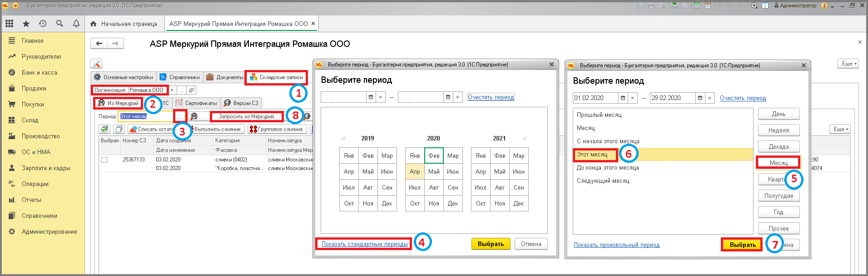This screenshot has height=276, width=868.
Task: Open the notifications bell icon
Action: point(76,24)
